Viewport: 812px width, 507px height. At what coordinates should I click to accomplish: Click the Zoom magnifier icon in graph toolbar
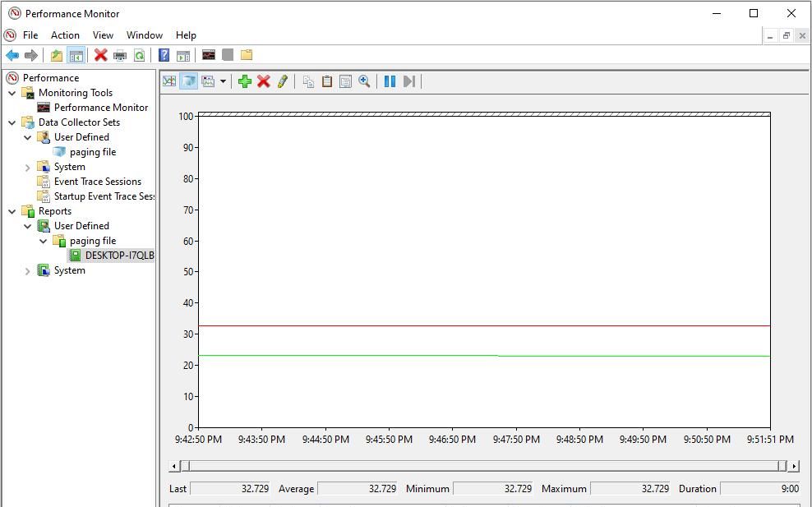click(364, 81)
